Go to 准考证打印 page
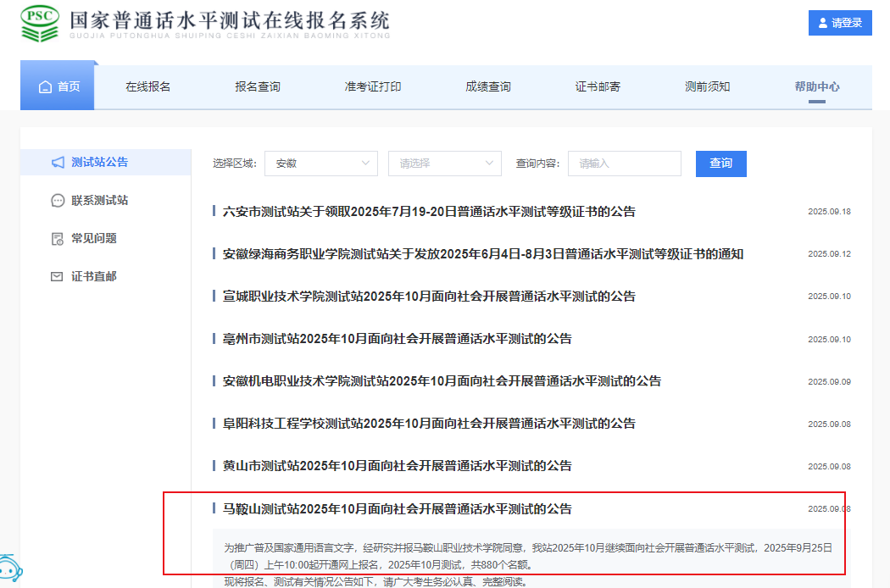This screenshot has height=588, width=890. [x=373, y=86]
